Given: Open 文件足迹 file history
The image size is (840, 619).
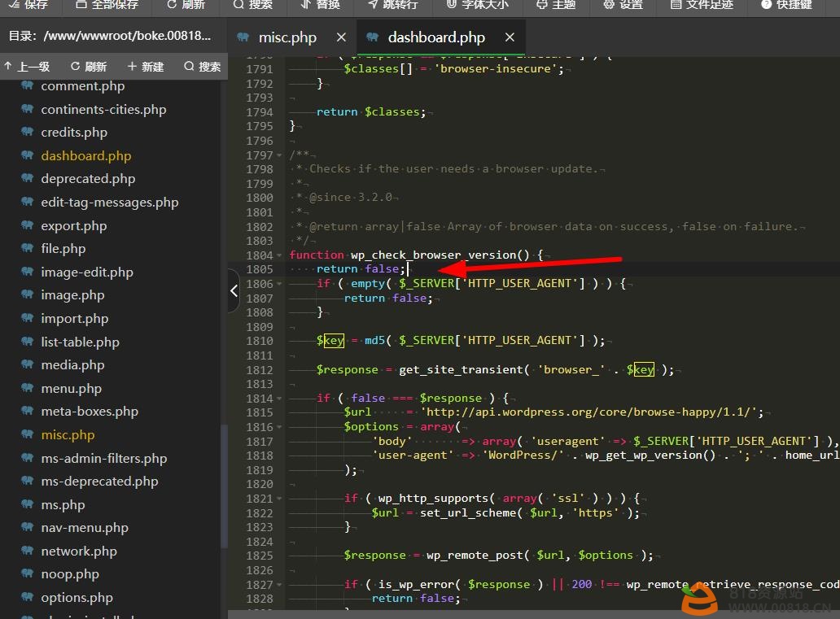Looking at the screenshot, I should pos(702,5).
